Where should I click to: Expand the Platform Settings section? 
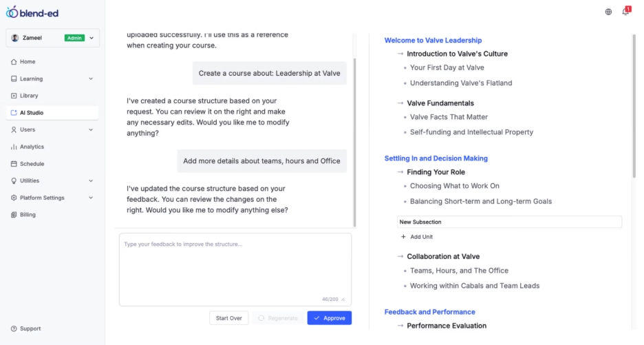pos(91,198)
